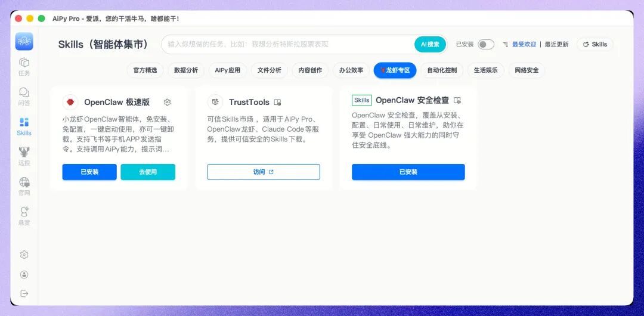
Task: Sort by 最受欢迎
Action: click(524, 44)
